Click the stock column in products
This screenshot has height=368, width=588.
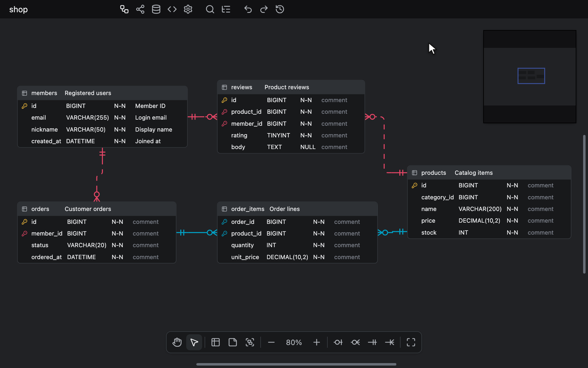pos(429,233)
